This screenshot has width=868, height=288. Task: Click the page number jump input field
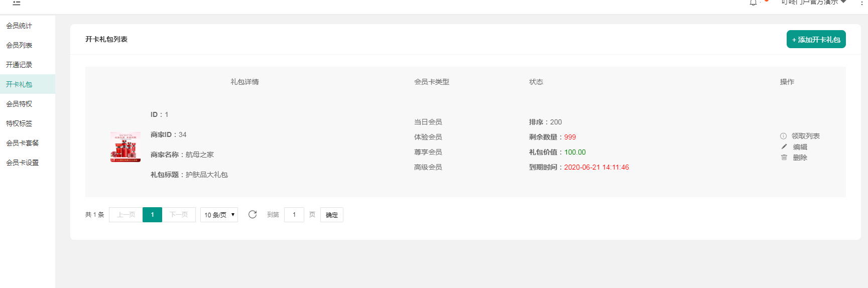(x=294, y=215)
